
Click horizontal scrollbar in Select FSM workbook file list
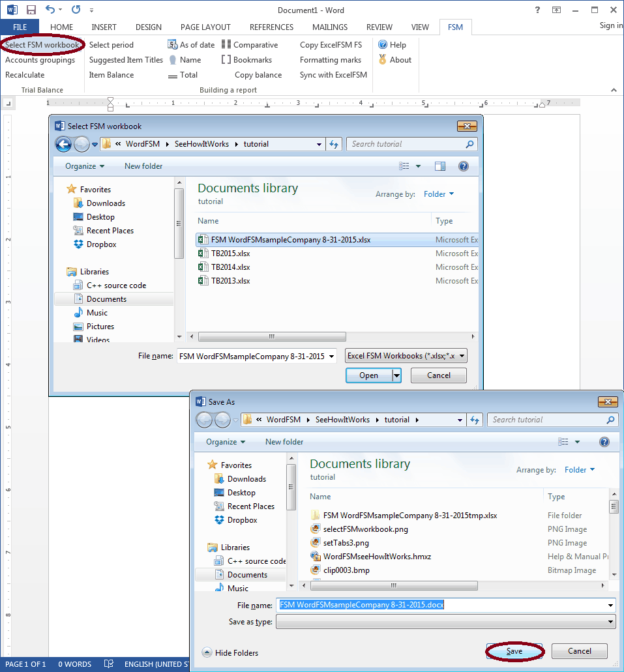[272, 336]
